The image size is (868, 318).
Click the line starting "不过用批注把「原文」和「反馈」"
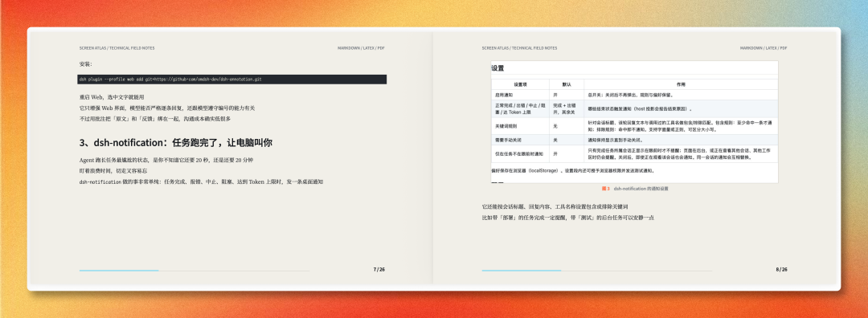click(x=155, y=118)
